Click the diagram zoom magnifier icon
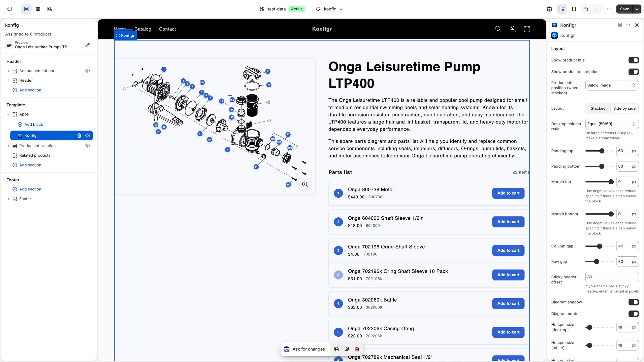644x362 pixels. click(305, 184)
